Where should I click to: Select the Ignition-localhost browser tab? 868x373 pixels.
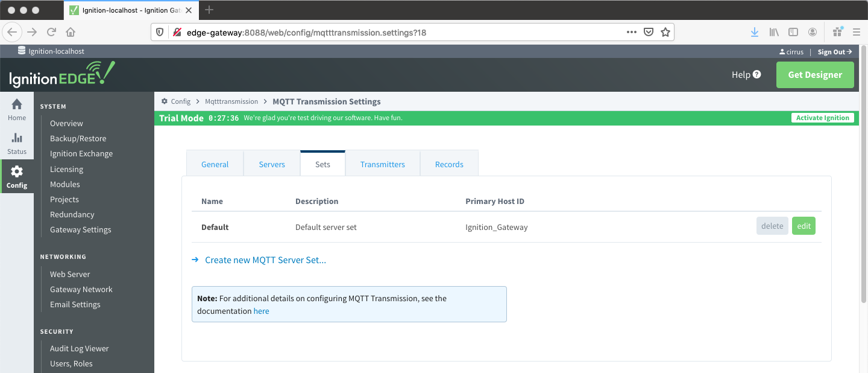point(131,10)
